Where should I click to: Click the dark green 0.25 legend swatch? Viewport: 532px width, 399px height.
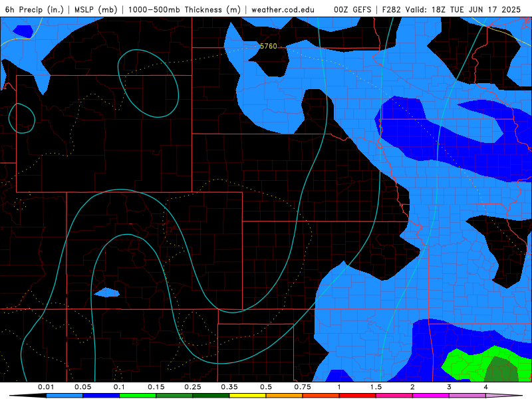click(211, 396)
